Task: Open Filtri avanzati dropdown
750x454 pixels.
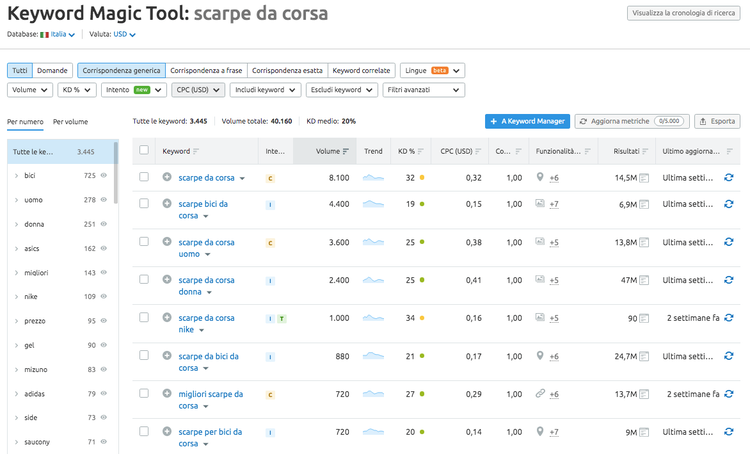Action: pyautogui.click(x=423, y=90)
